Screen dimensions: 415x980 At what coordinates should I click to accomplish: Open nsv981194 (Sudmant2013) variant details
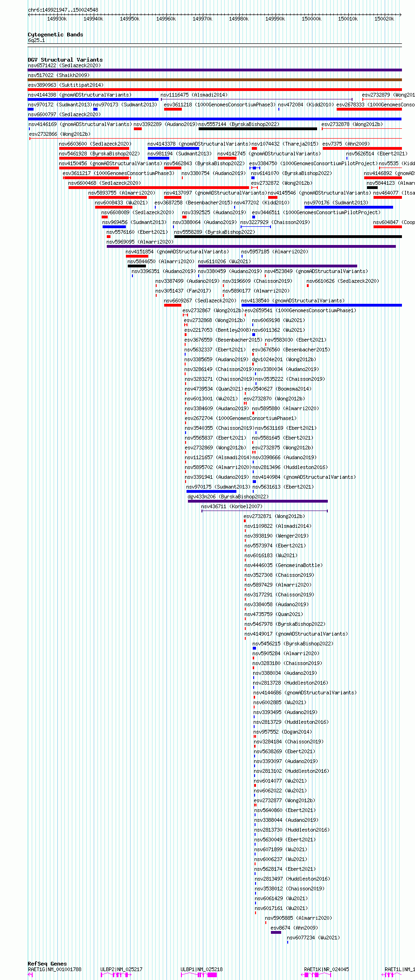(180, 154)
